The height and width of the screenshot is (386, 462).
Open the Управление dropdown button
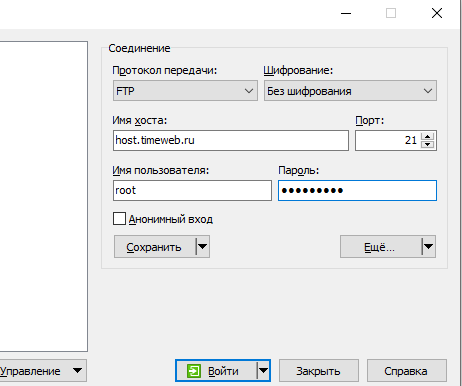coord(43,371)
